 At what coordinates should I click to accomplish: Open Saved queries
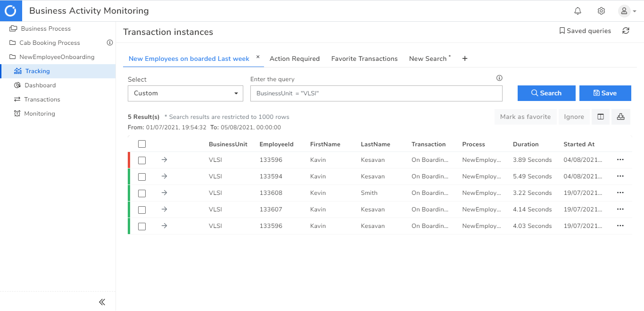point(585,31)
